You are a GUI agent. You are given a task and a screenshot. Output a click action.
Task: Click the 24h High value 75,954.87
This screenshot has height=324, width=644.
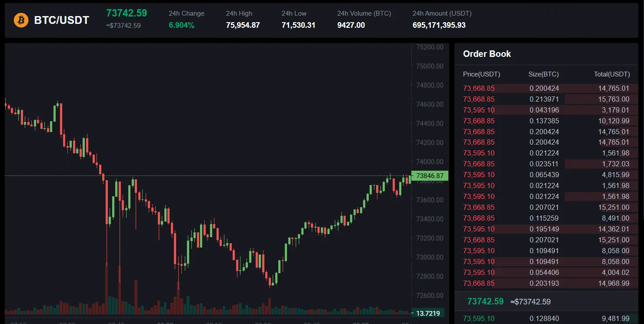point(243,25)
